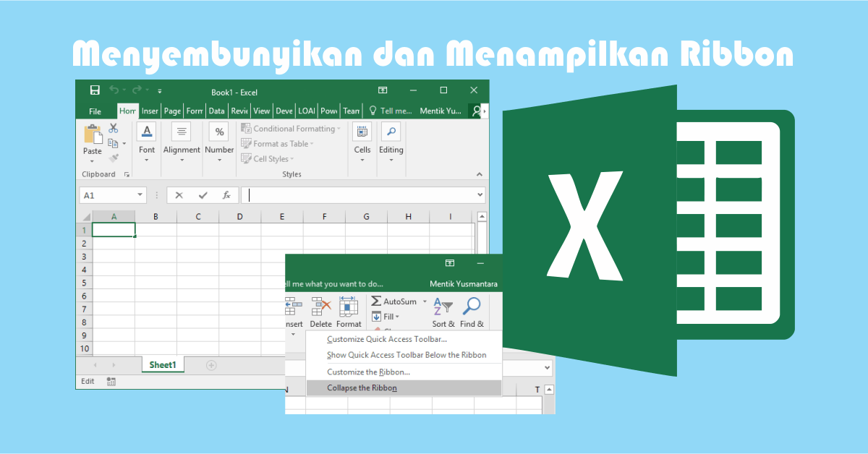Open the Cell Styles menu
This screenshot has height=454, width=868.
pos(268,159)
